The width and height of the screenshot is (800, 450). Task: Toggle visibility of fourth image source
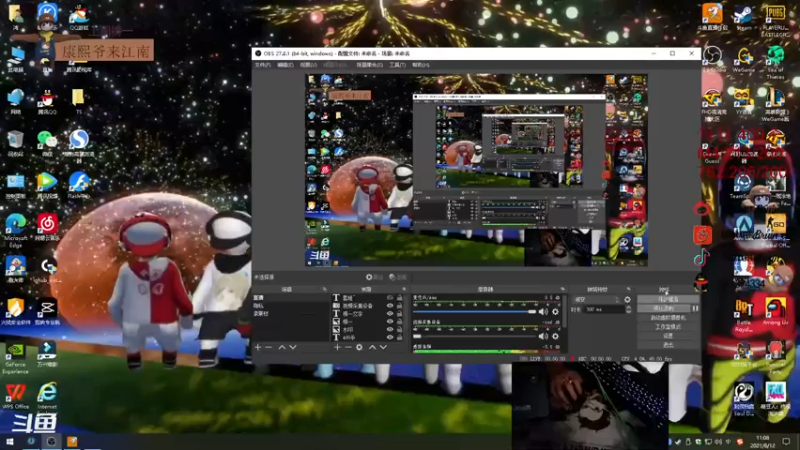390,321
